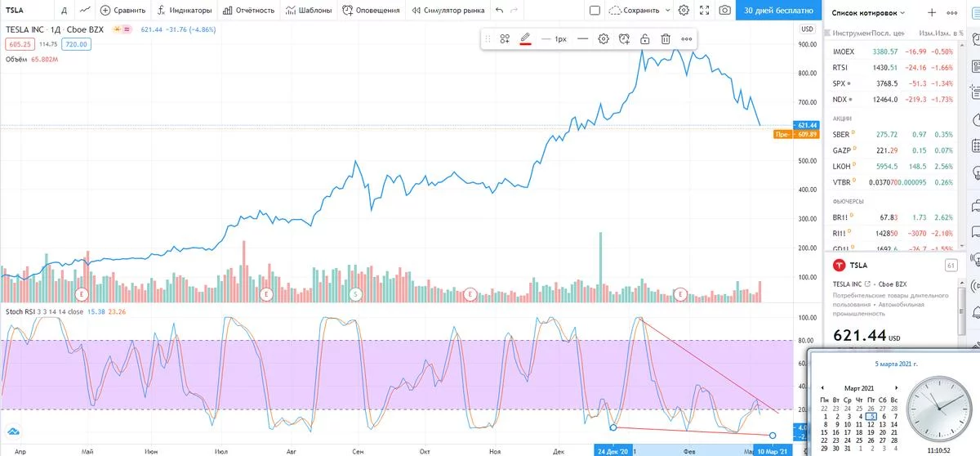This screenshot has height=456, width=980.
Task: Change line color with the pencil icon
Action: [x=525, y=38]
